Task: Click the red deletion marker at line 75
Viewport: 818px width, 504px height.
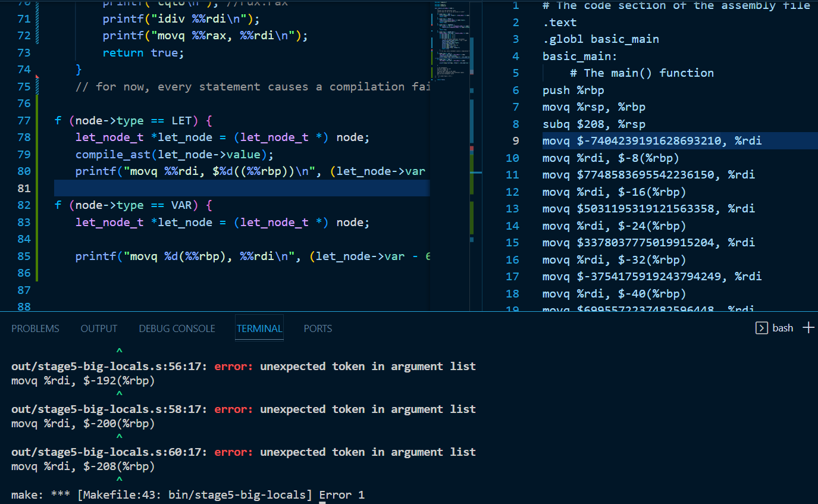Action: 37,78
